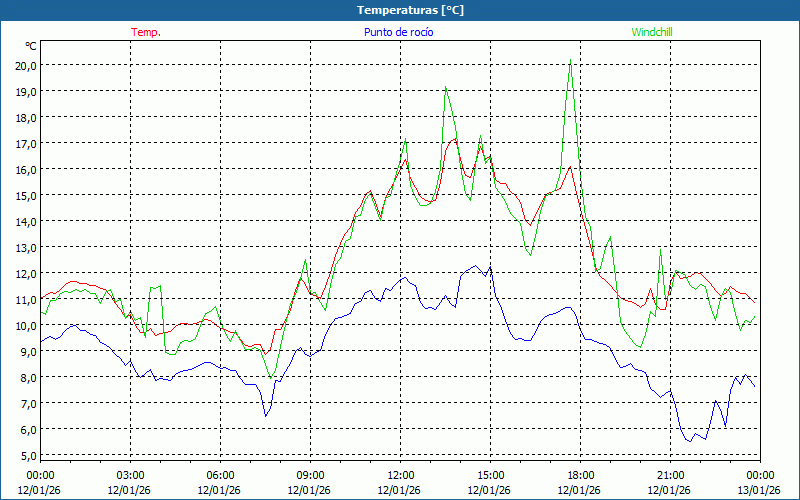Click the 20,0 y-axis value

[26, 65]
